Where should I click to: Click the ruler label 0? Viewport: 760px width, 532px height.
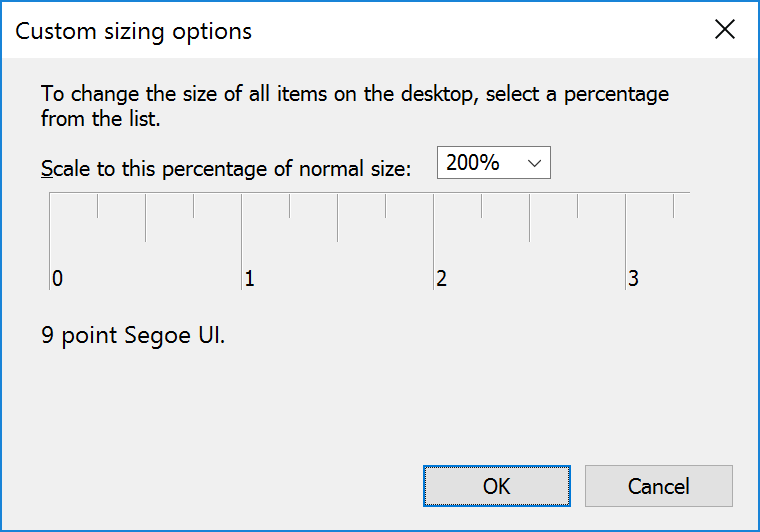(58, 279)
